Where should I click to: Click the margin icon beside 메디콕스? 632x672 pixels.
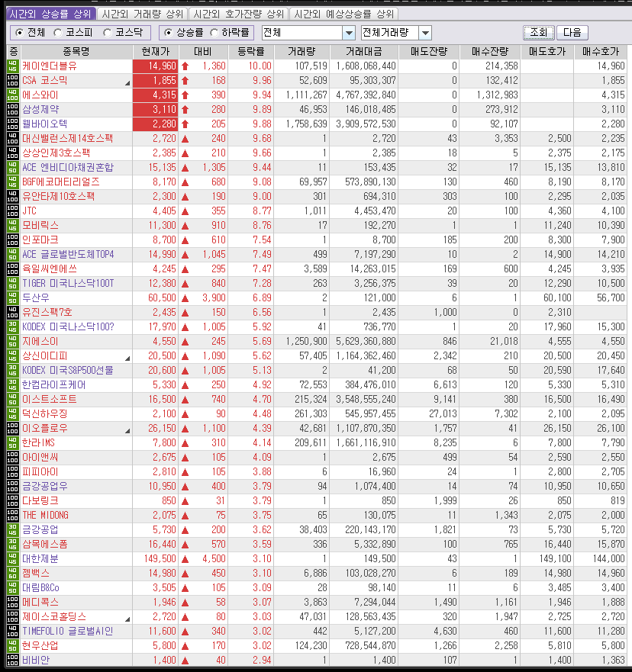(12, 602)
